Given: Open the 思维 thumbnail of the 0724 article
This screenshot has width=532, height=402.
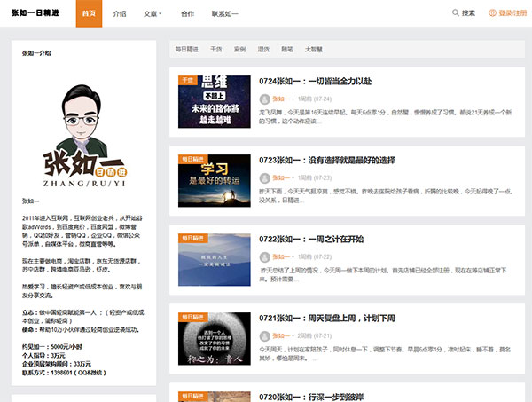Looking at the screenshot, I should click(x=215, y=101).
